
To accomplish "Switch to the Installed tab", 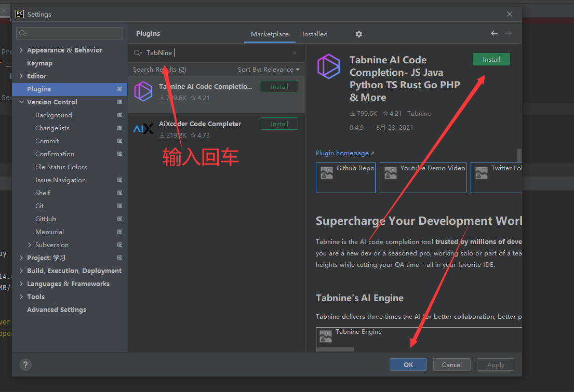I will 315,34.
